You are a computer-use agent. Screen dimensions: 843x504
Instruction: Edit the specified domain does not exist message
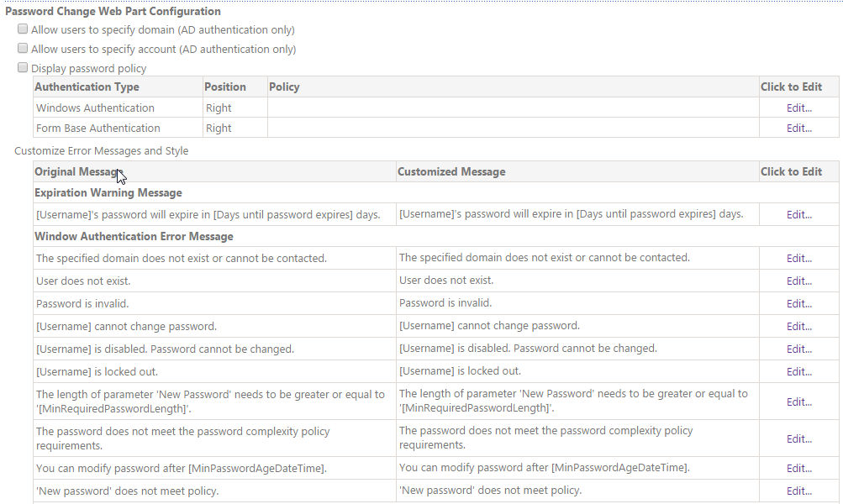click(x=798, y=258)
